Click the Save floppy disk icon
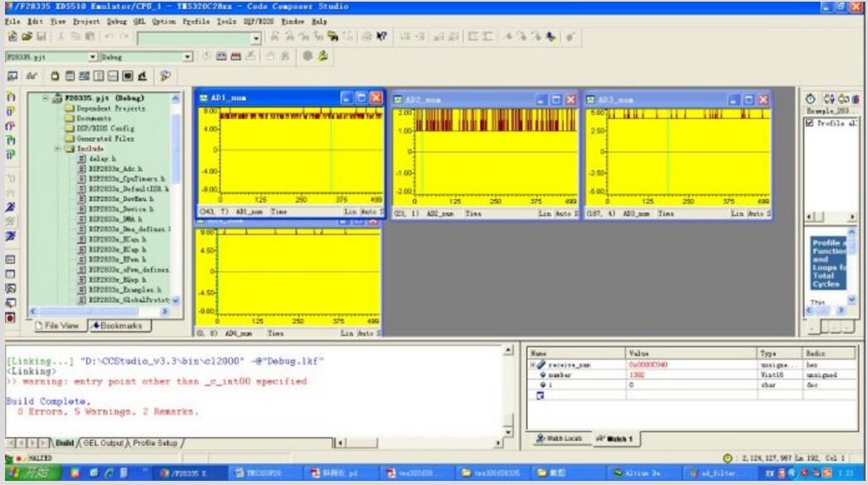This screenshot has height=485, width=868. (41, 37)
